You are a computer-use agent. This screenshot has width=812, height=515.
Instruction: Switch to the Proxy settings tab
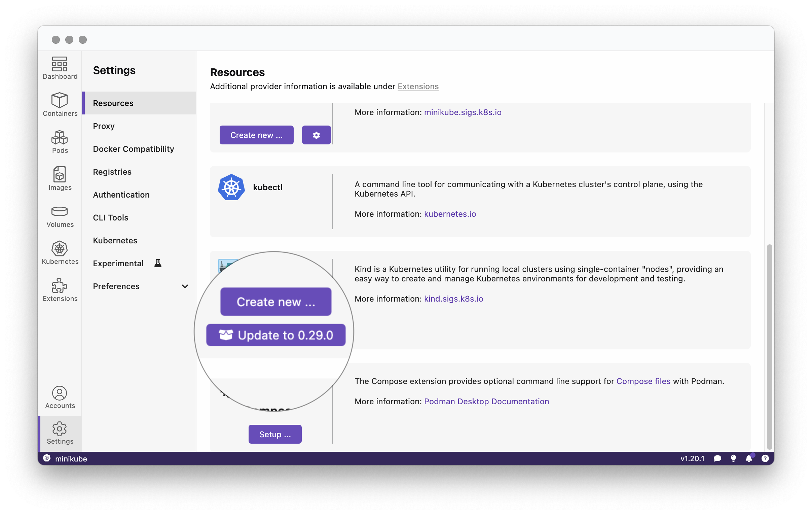pyautogui.click(x=104, y=126)
